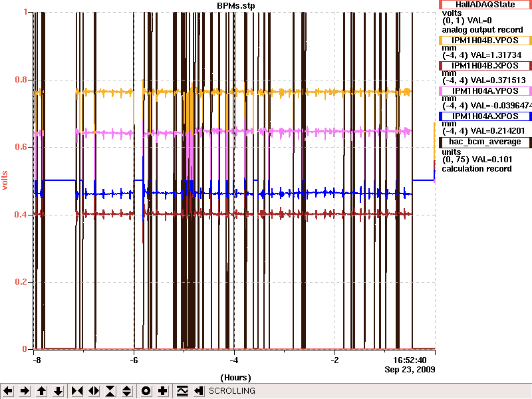Viewport: 532px width, 399px height.
Task: Pan the graph up with the up-arrow button
Action: 42,391
